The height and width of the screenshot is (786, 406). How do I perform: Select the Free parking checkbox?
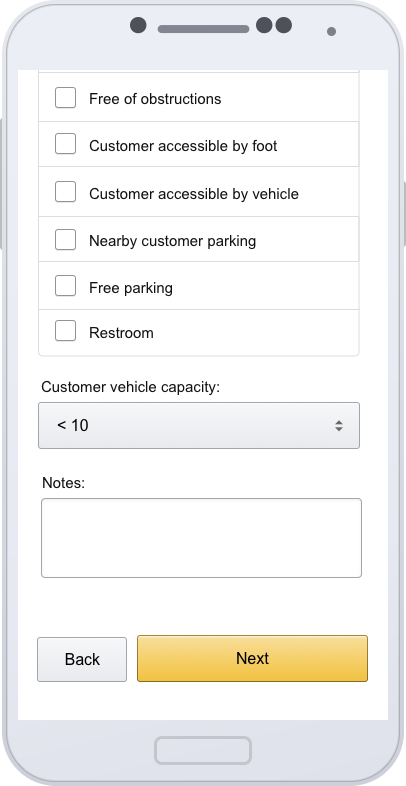[x=65, y=285]
